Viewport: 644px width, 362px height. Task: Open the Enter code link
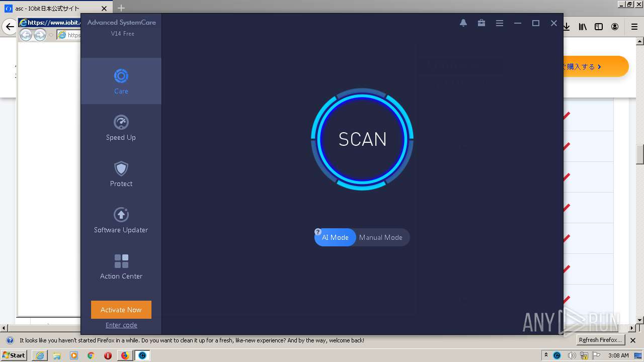click(121, 325)
